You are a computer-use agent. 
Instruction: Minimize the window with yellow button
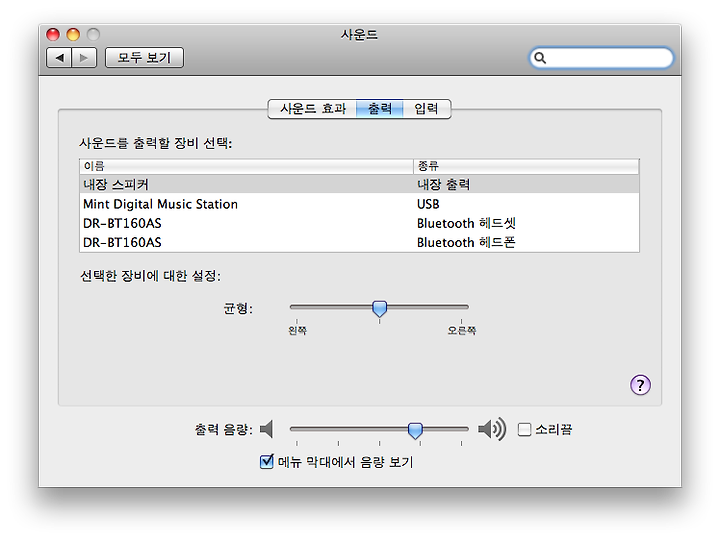[x=73, y=34]
